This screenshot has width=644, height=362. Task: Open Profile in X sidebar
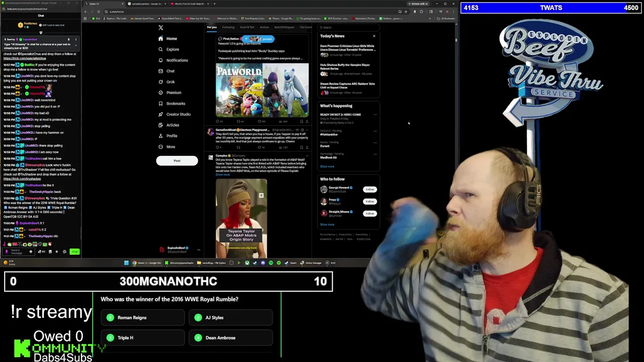tap(168, 136)
